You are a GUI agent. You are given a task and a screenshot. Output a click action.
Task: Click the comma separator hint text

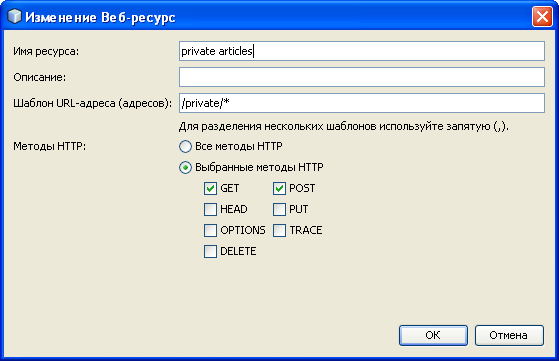344,126
